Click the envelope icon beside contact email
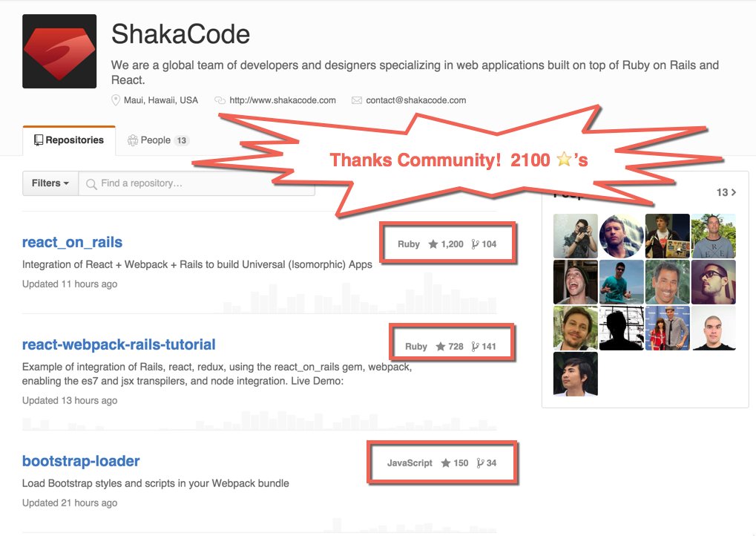The image size is (756, 536). tap(357, 100)
